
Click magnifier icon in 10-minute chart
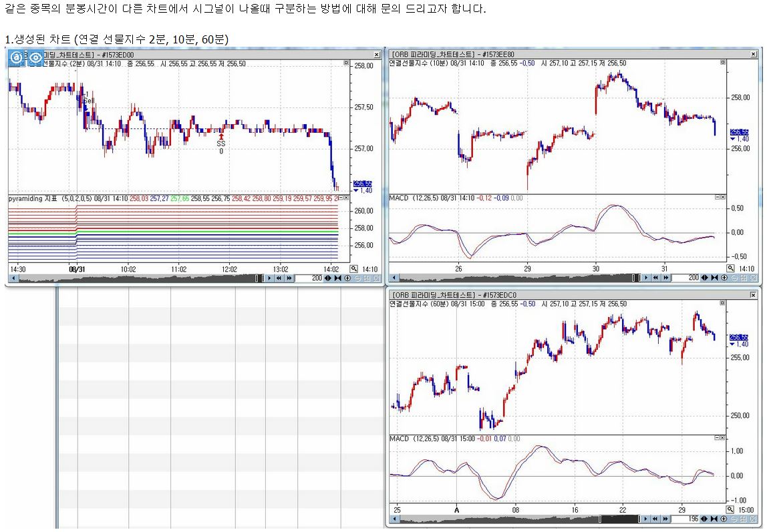pos(731,268)
